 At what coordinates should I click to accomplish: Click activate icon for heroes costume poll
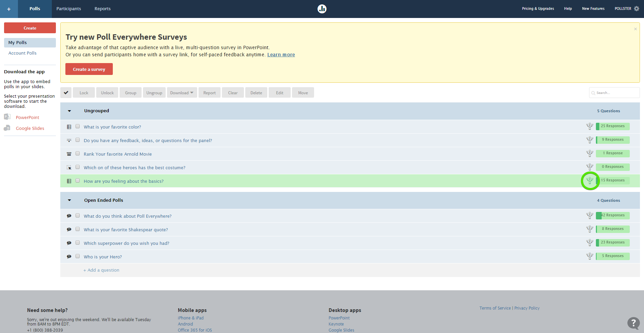(590, 167)
